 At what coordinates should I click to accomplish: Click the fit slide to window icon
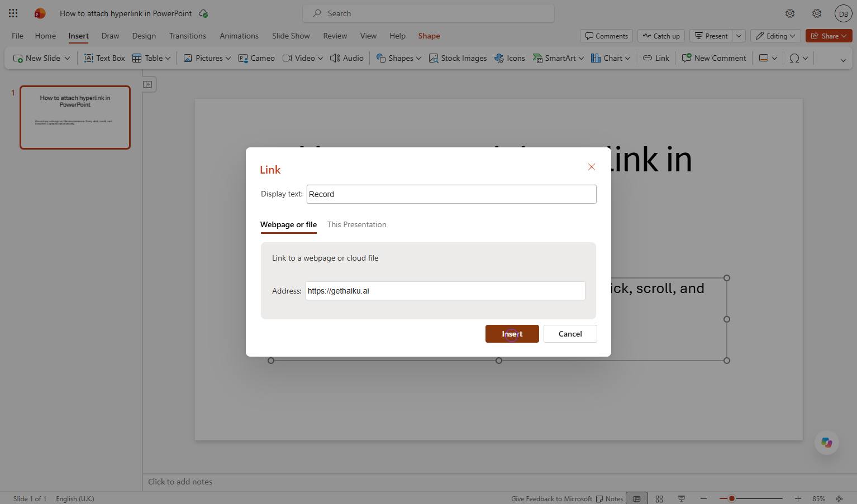(x=839, y=498)
